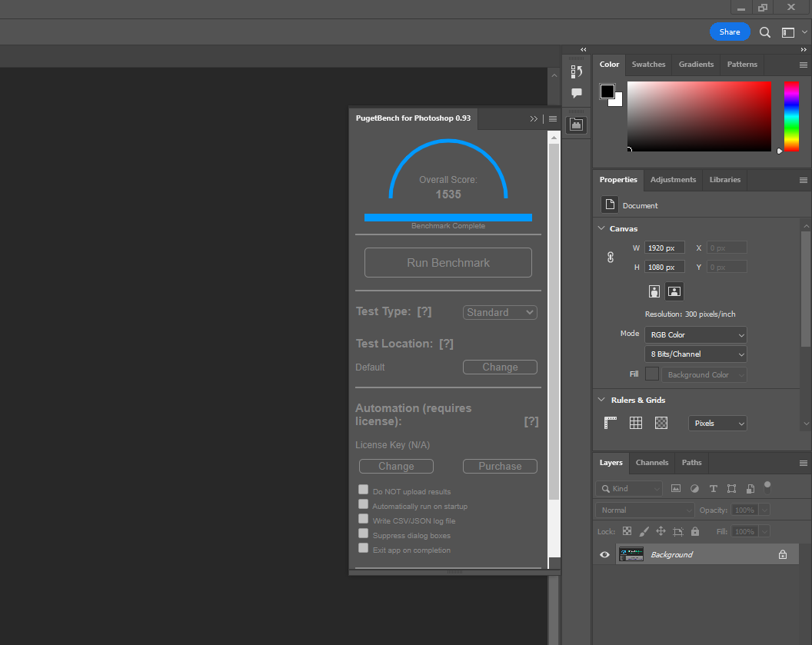Toggle rulers icon in Rulers & Grids
The image size is (812, 645).
click(611, 423)
